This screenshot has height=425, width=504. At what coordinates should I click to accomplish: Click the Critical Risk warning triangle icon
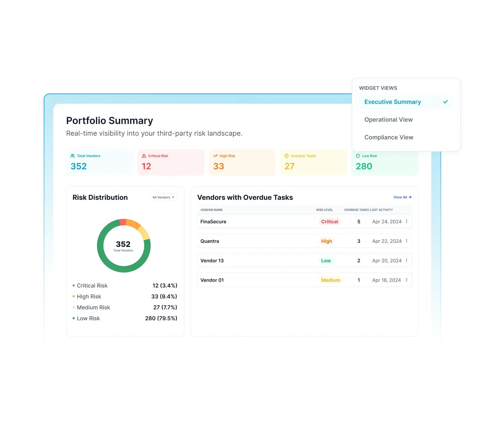(x=144, y=156)
